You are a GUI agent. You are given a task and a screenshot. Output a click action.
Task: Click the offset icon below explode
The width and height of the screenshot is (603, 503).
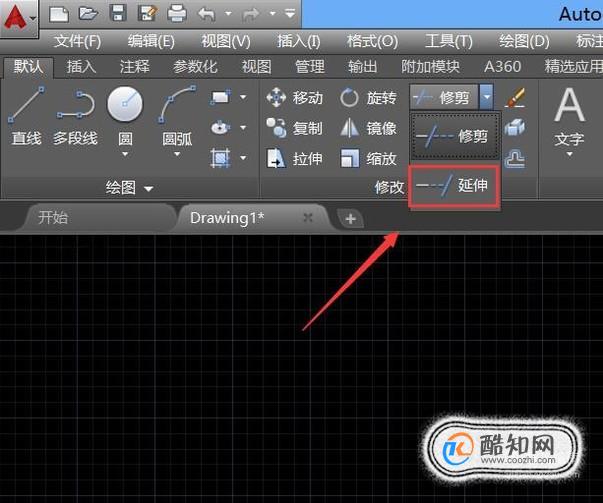tap(515, 158)
